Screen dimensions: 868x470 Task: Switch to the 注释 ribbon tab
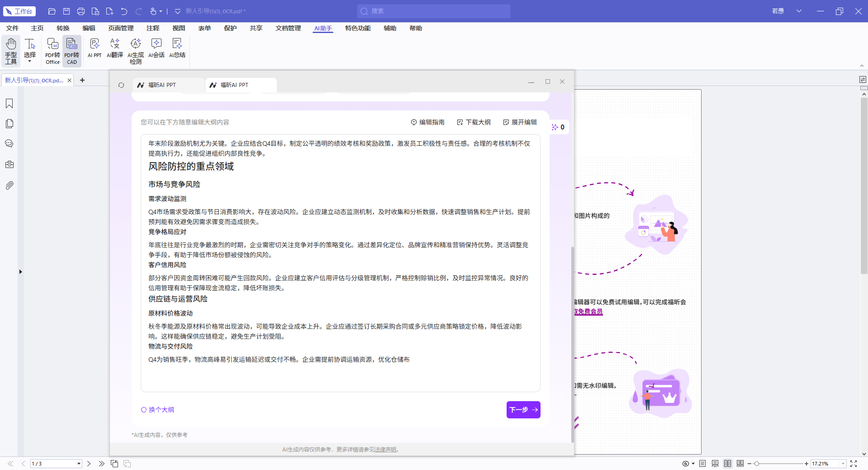(153, 28)
